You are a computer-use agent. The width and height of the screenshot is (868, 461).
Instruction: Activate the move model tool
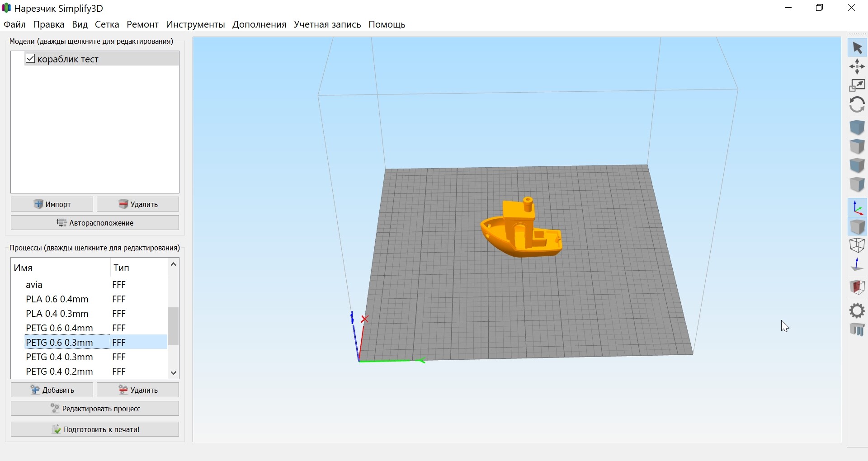[x=858, y=66]
